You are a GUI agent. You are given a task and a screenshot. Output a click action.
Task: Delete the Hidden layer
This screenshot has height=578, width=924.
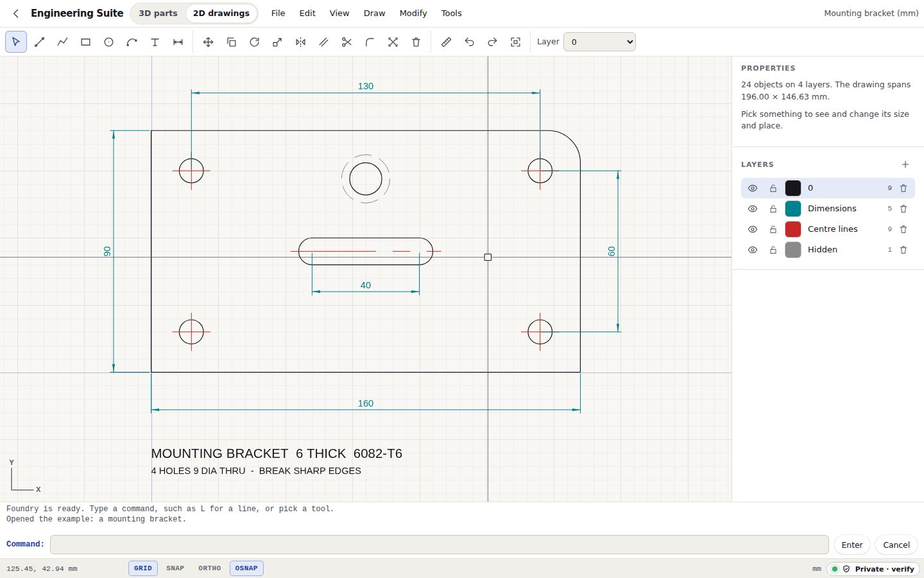903,250
